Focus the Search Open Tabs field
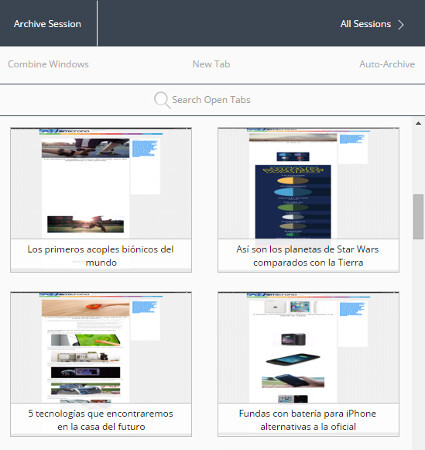 [212, 100]
